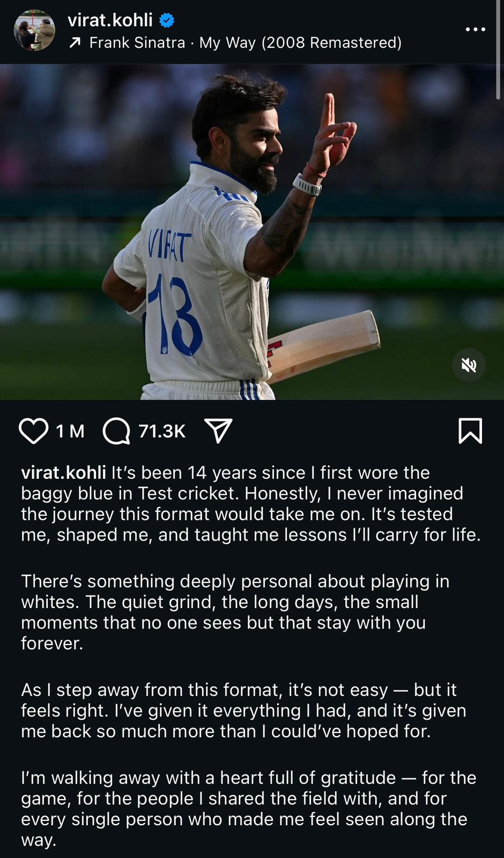
Task: Tap the paragraph starting 'I'm walking away'
Action: click(x=248, y=809)
